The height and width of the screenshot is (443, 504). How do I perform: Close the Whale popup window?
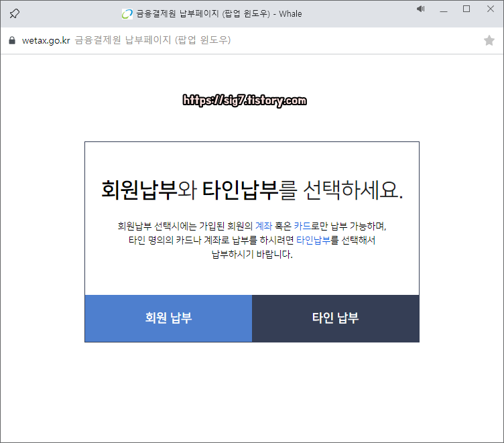(x=490, y=9)
